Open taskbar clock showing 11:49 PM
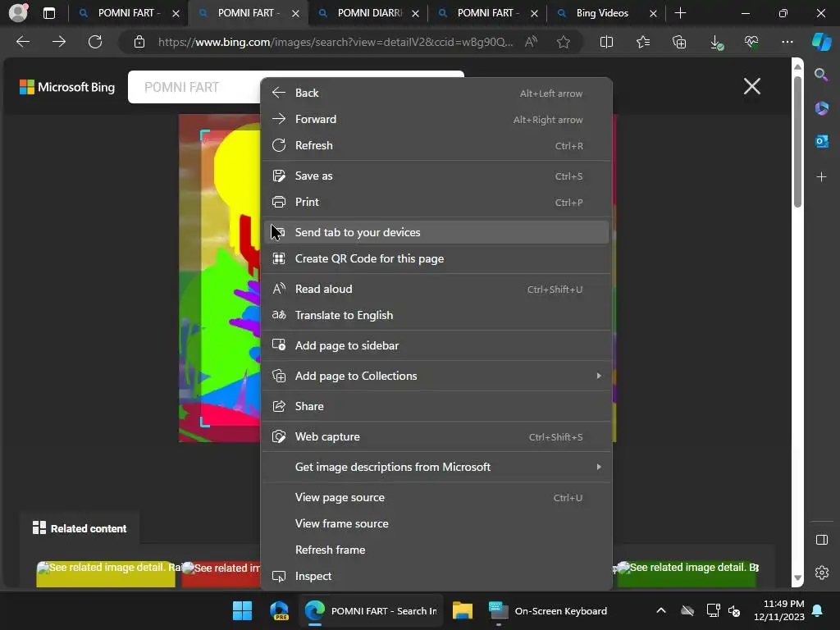 pyautogui.click(x=779, y=610)
